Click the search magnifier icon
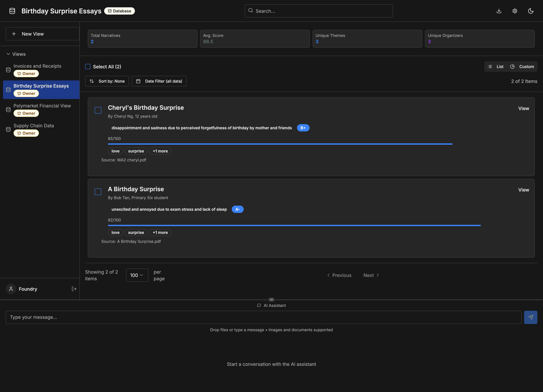The height and width of the screenshot is (392, 543). (x=250, y=11)
